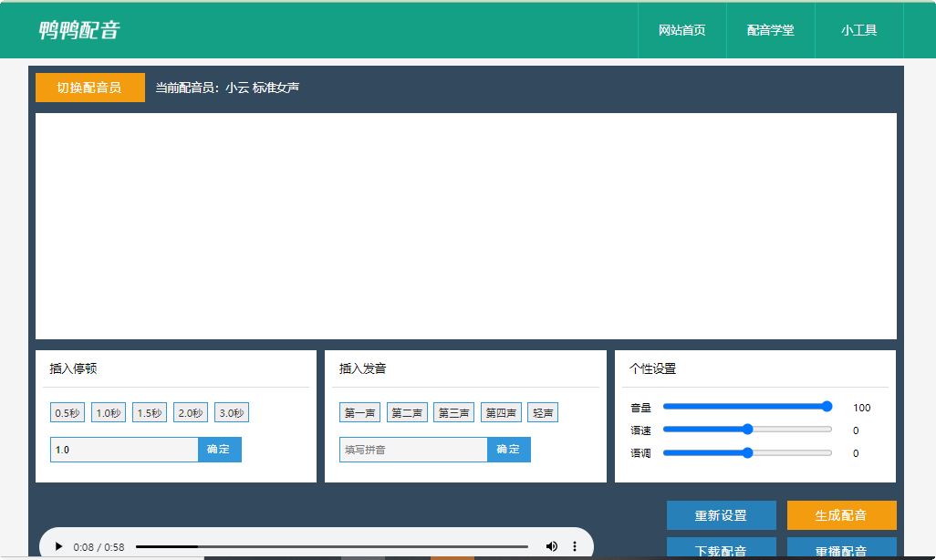Insert a 3.0秒 pause
936x560 pixels.
(232, 413)
